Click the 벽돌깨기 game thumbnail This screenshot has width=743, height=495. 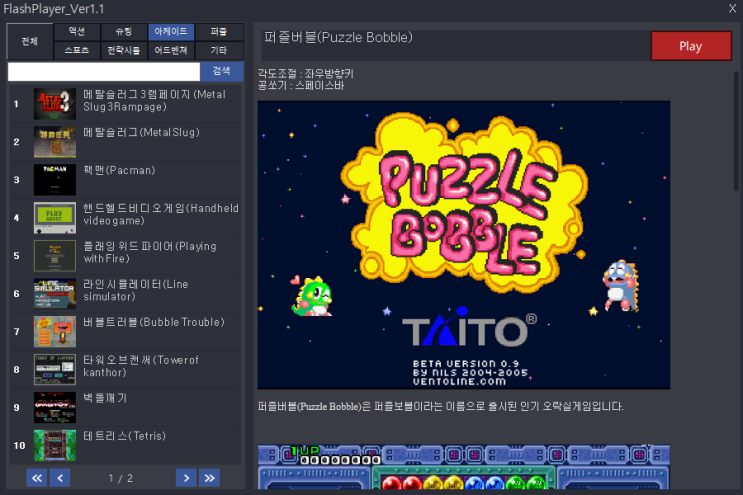click(x=55, y=407)
